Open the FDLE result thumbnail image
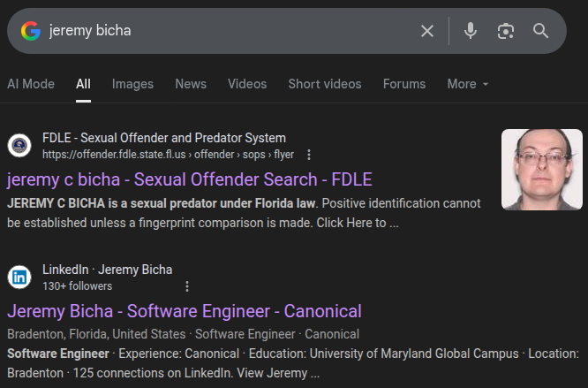The image size is (588, 388). 542,170
